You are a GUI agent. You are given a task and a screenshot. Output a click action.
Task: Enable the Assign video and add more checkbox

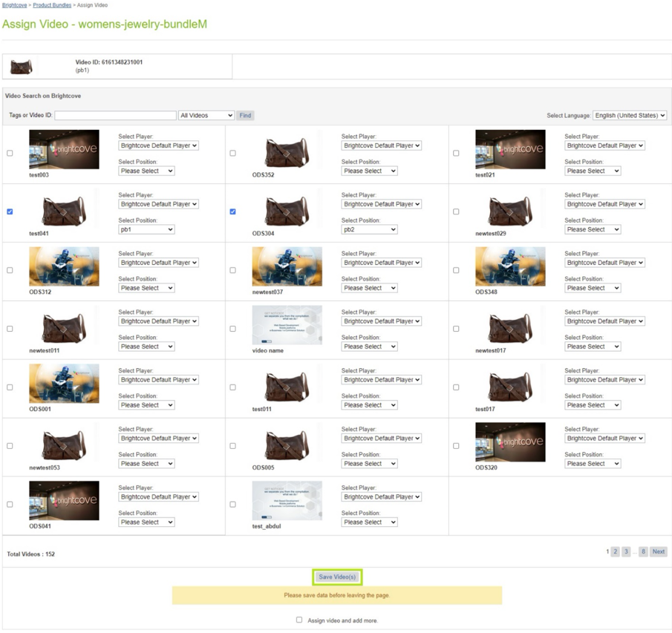point(299,620)
